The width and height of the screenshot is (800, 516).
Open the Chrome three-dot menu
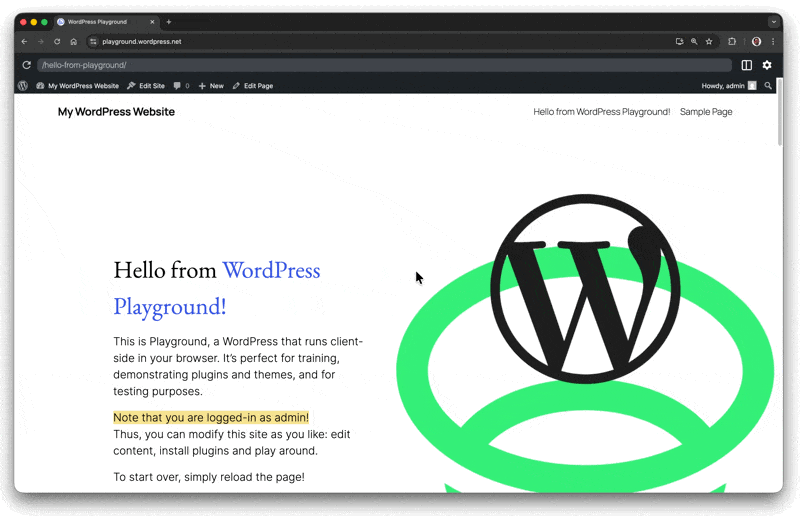pyautogui.click(x=773, y=42)
